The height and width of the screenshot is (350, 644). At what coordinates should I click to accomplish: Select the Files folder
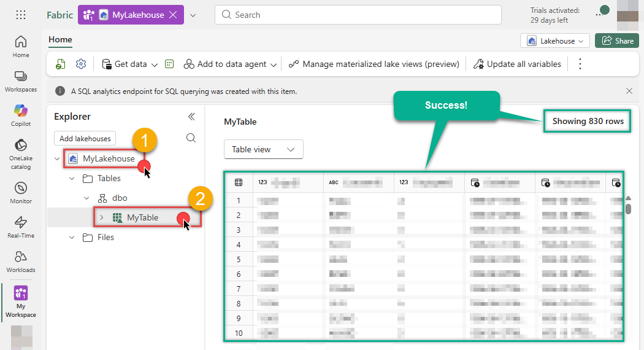point(105,237)
